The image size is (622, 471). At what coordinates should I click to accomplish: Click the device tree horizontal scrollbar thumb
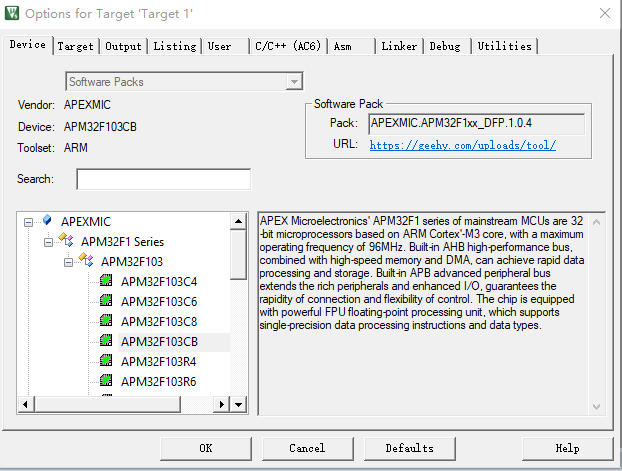[108, 405]
